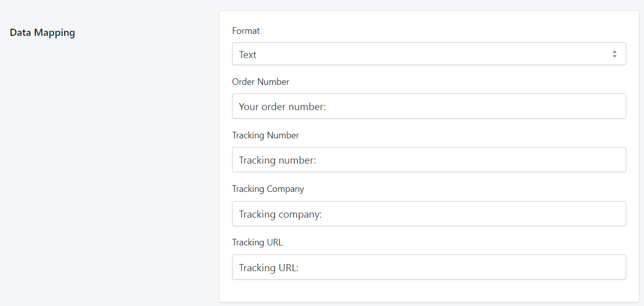This screenshot has height=306, width=644.
Task: Click the "Tracking number:" text in field
Action: (278, 160)
